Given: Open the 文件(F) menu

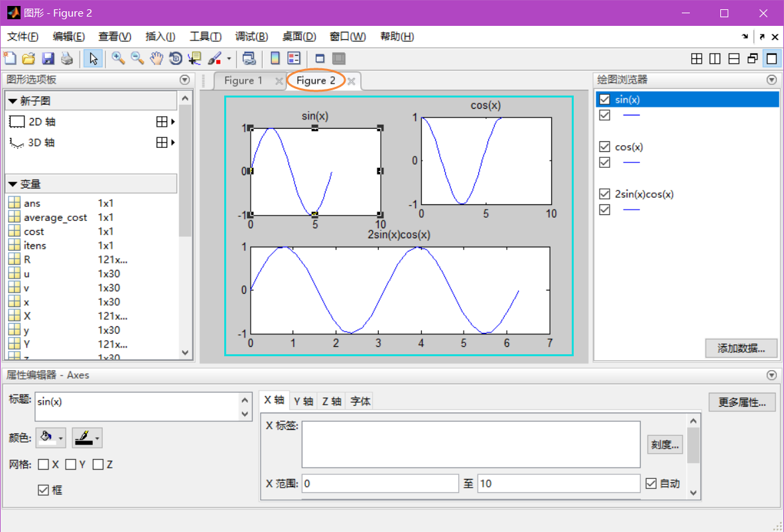Looking at the screenshot, I should [23, 36].
